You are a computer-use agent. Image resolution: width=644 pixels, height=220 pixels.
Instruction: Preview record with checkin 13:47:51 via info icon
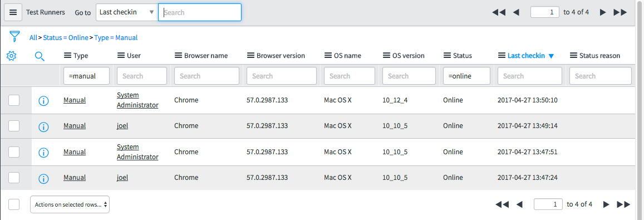tap(43, 153)
